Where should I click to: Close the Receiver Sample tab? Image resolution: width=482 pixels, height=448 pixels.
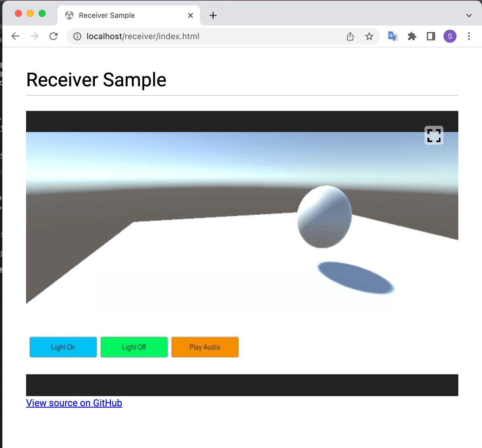190,15
